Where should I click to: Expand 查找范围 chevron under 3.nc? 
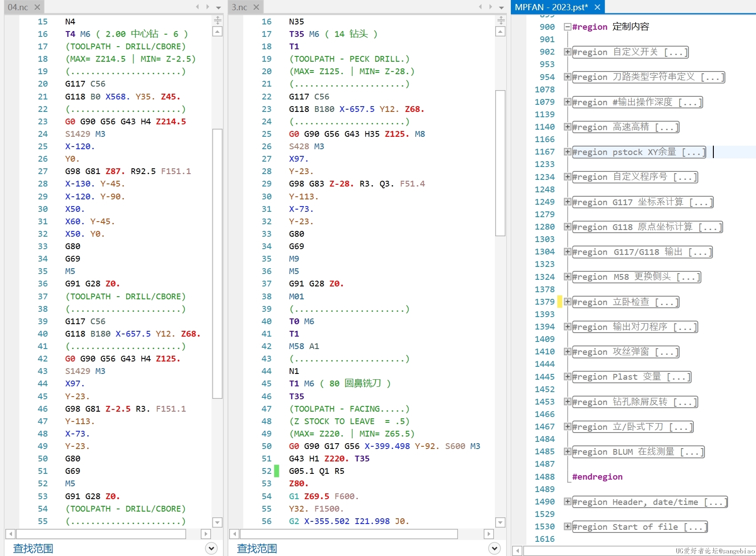[x=494, y=548]
